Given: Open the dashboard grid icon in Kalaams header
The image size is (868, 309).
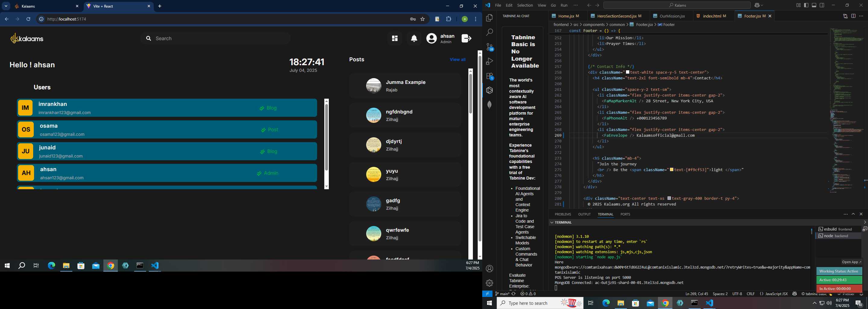Looking at the screenshot, I should pos(395,38).
